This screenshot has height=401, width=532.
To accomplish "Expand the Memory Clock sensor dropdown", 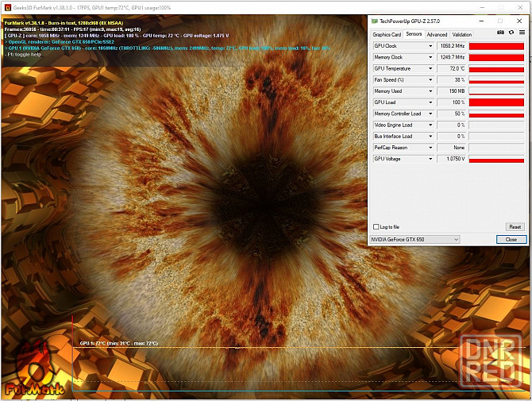I will coord(430,57).
